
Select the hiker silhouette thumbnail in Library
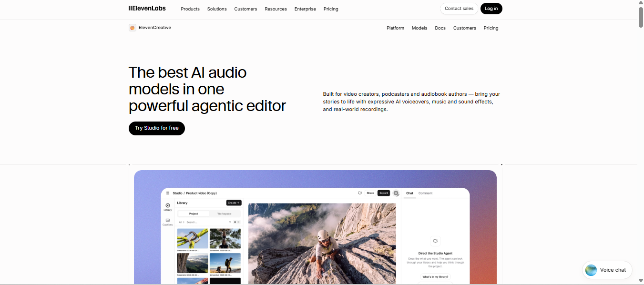coord(225,263)
